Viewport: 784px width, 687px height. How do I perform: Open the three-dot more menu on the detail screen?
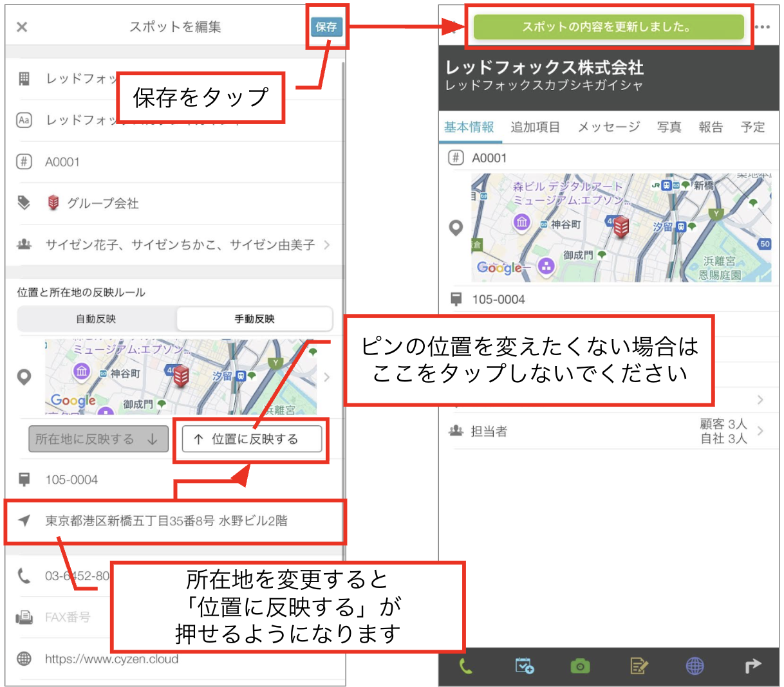click(x=763, y=27)
